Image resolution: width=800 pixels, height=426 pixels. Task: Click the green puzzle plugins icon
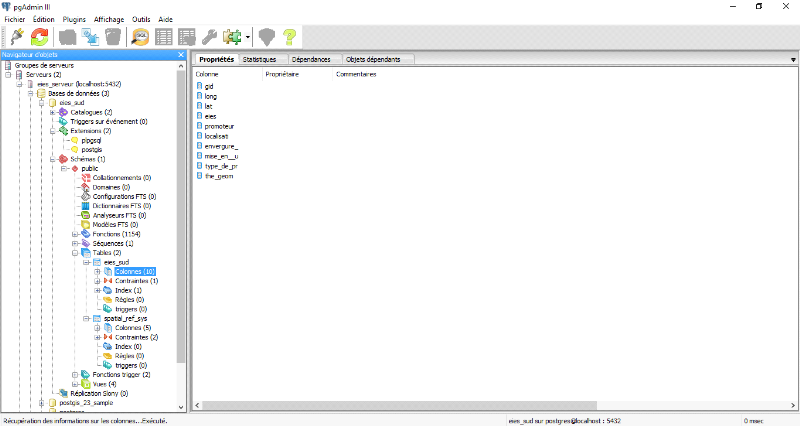click(233, 37)
